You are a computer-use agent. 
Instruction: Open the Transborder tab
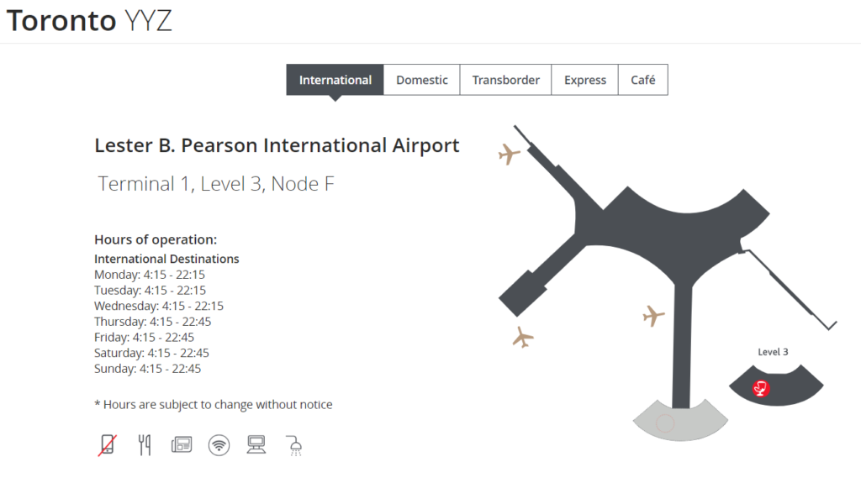click(505, 80)
